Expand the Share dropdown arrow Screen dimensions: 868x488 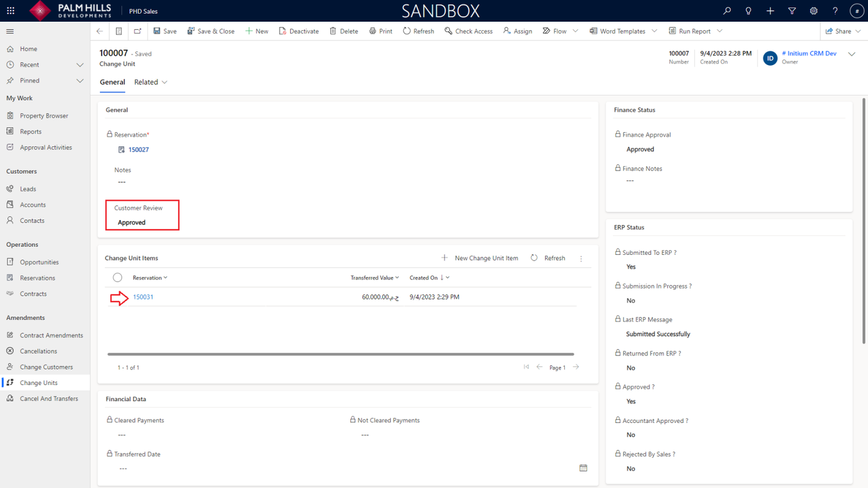coord(859,31)
